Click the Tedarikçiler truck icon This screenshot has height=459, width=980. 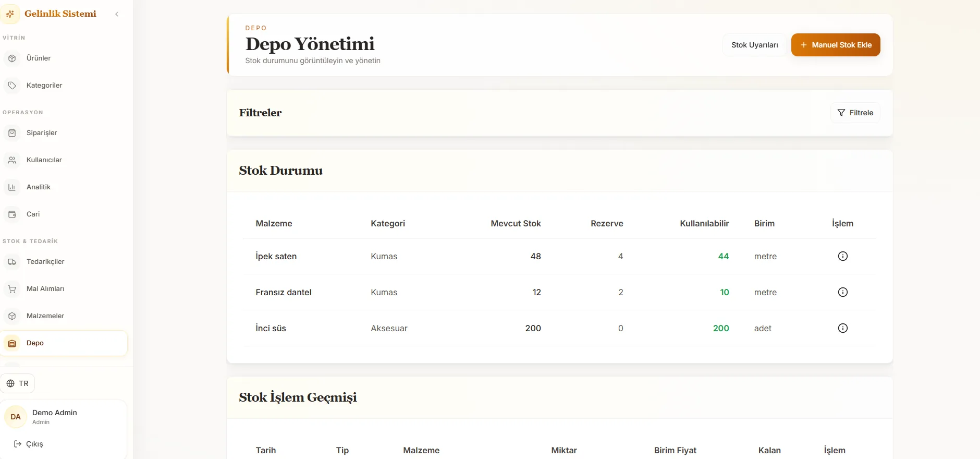[12, 262]
